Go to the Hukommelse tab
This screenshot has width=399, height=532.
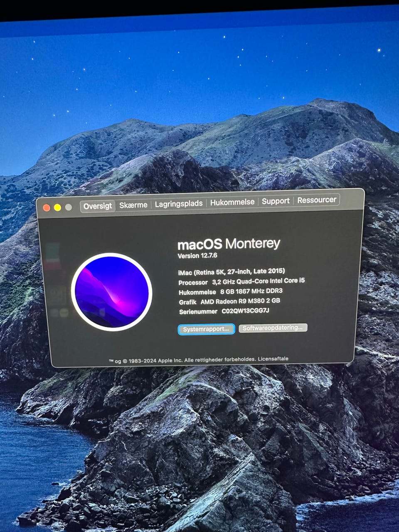(x=232, y=202)
